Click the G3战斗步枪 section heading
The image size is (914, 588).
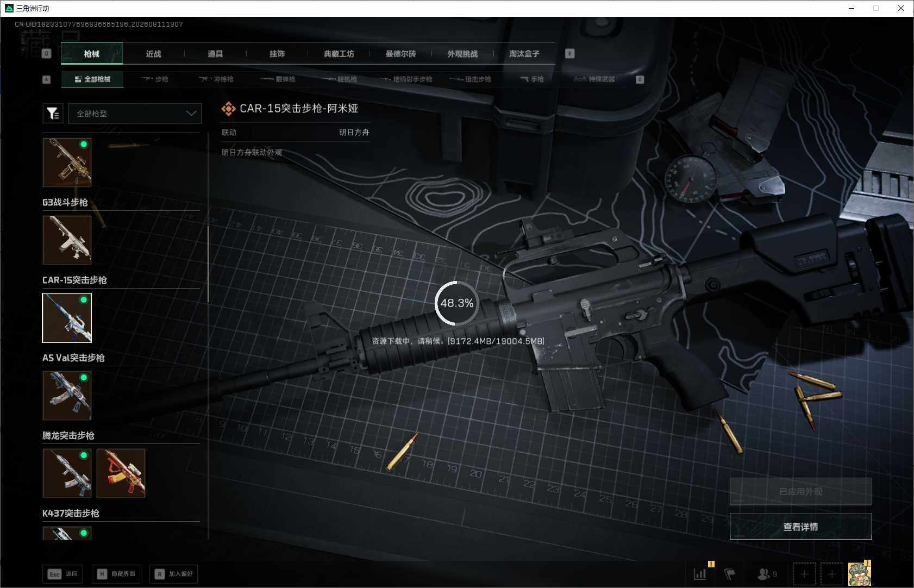coord(65,202)
